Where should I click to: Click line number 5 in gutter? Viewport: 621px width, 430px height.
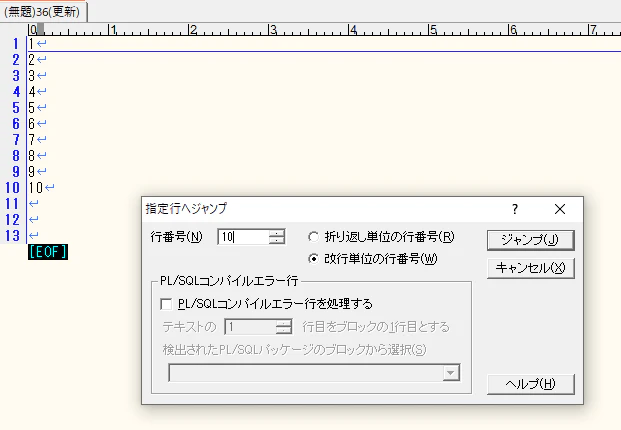click(16, 108)
